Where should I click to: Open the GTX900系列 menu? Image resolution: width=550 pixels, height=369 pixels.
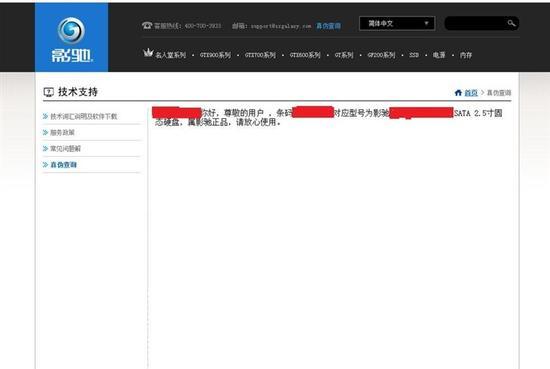coord(215,55)
